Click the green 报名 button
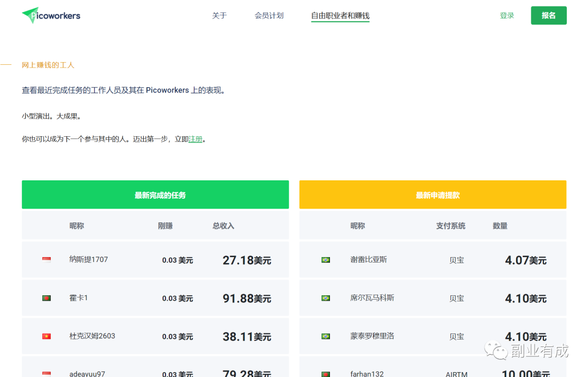 (548, 16)
